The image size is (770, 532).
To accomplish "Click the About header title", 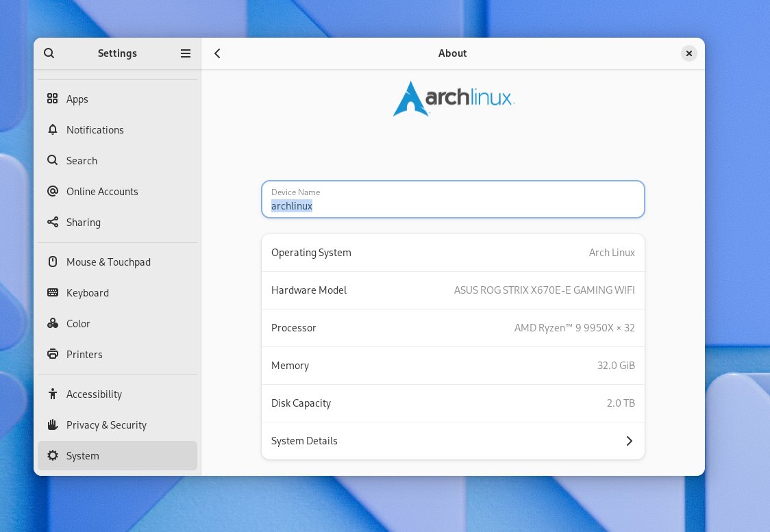I will tap(452, 53).
